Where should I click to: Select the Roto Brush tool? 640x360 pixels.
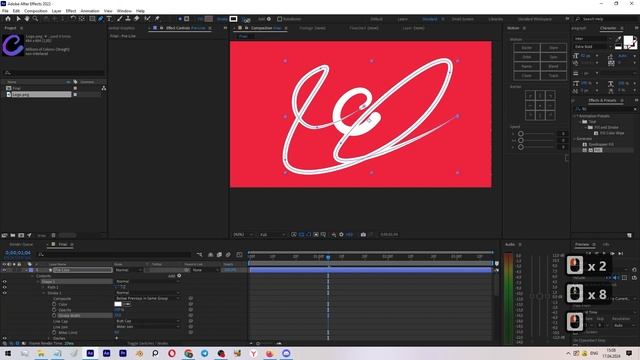click(147, 19)
